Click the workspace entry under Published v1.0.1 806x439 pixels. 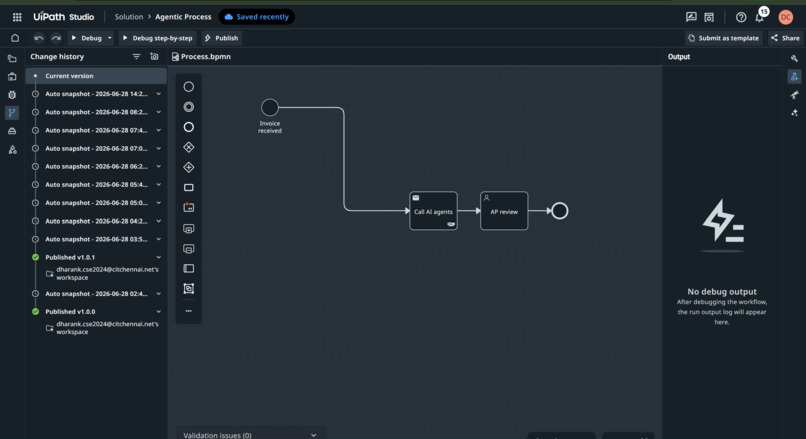pos(102,273)
